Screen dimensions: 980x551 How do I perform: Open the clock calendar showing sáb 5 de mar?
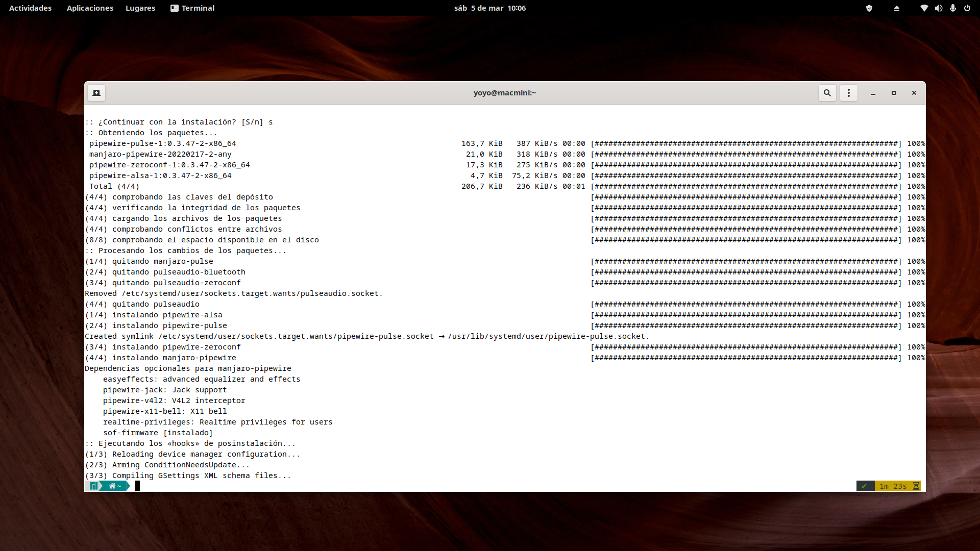click(x=489, y=8)
